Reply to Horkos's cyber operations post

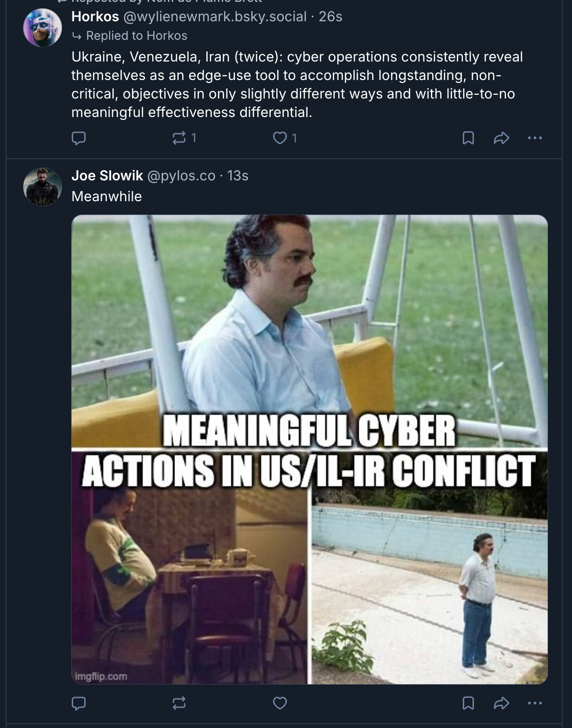pyautogui.click(x=79, y=138)
